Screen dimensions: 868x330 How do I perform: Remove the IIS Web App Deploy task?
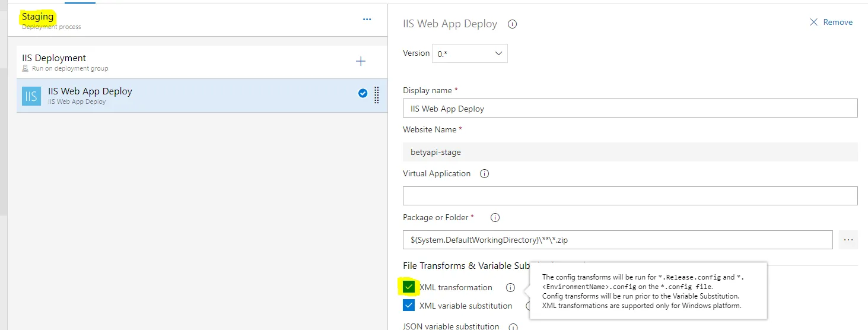(831, 23)
